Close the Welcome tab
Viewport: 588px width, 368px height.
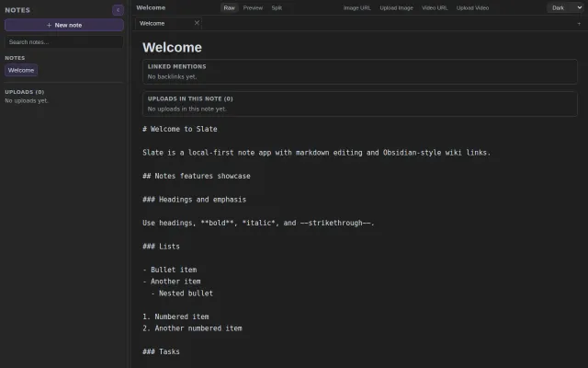pyautogui.click(x=197, y=23)
